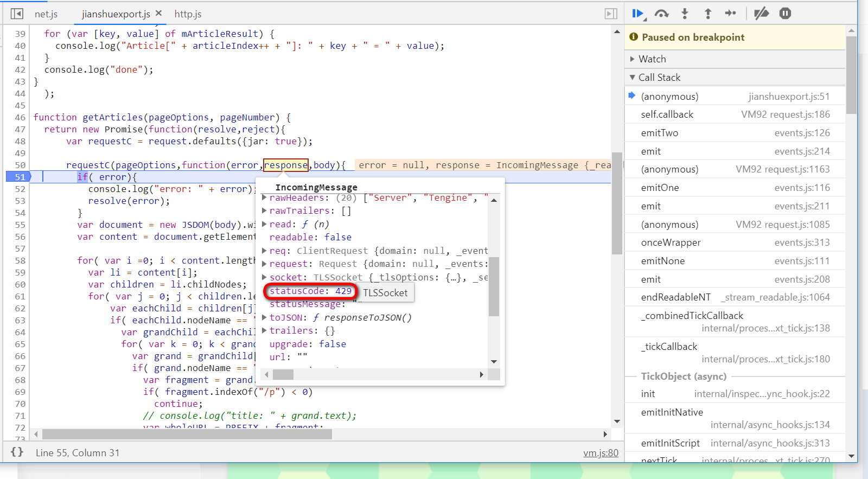This screenshot has width=868, height=479.
Task: Select endReadableNT call stack frame
Action: [x=735, y=297]
